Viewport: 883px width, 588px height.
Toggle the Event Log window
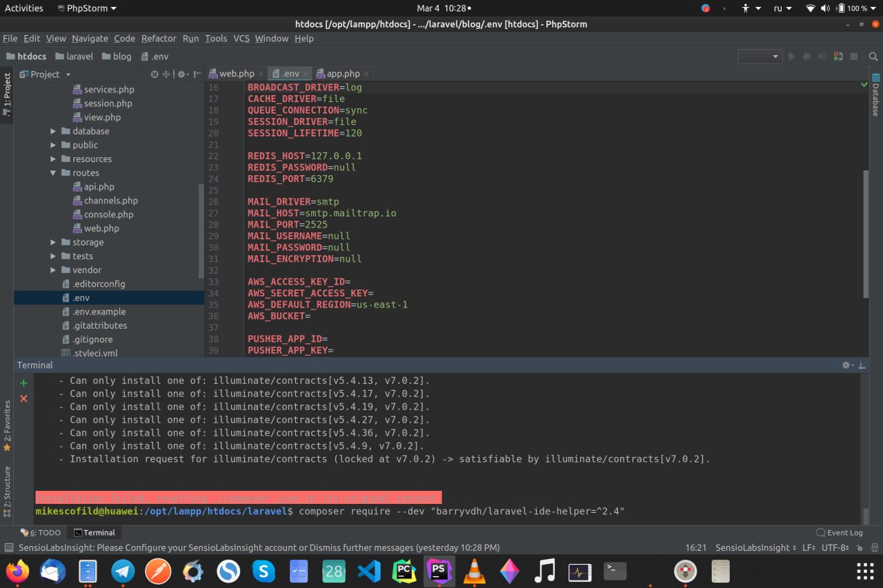839,533
